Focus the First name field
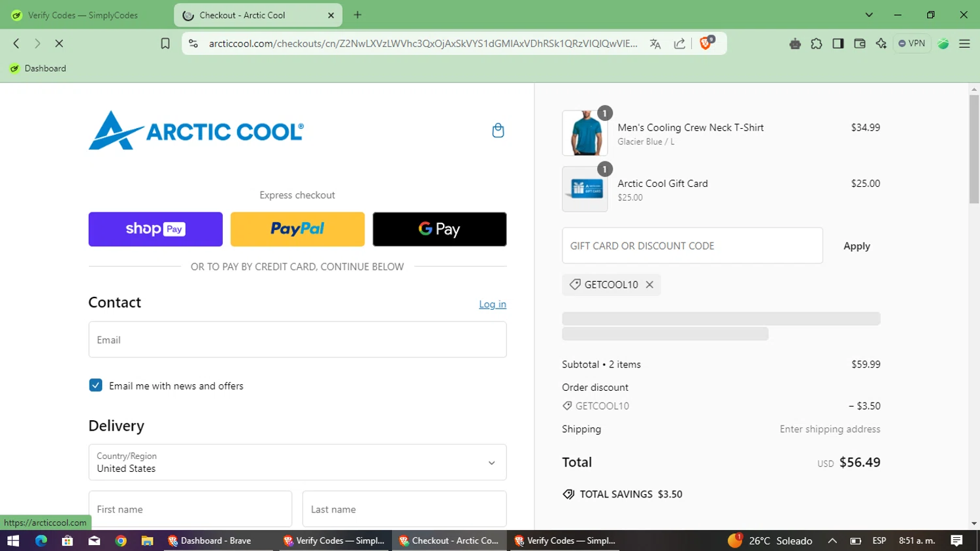 [190, 509]
